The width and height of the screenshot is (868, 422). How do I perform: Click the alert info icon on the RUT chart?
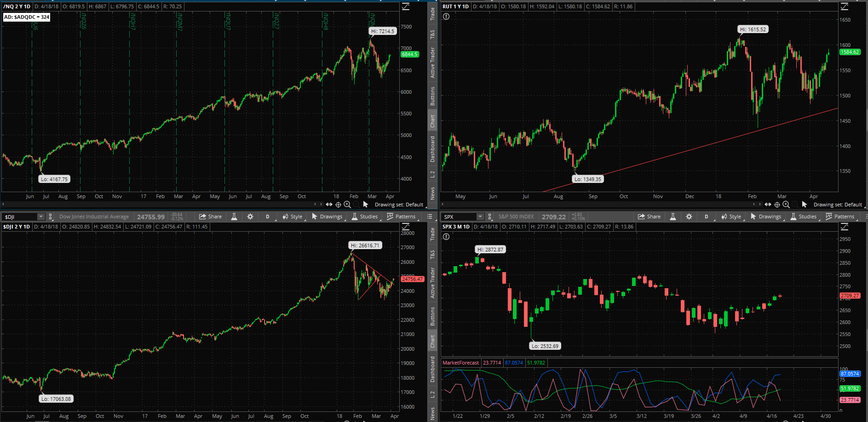coord(446,17)
